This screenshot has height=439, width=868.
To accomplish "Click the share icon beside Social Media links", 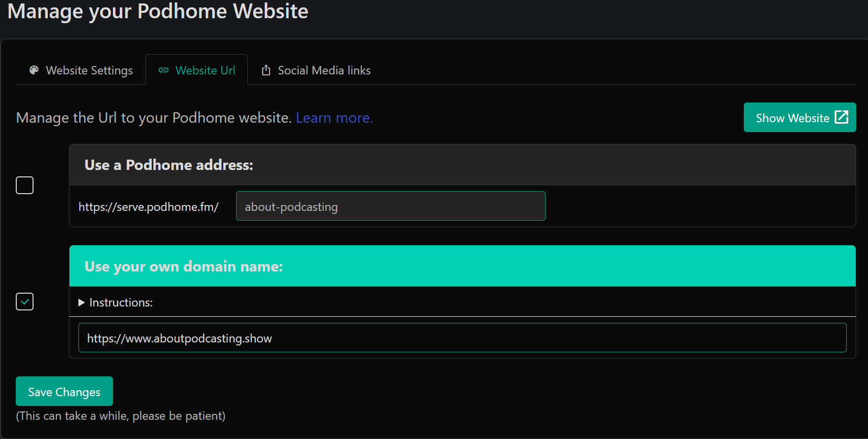I will pyautogui.click(x=266, y=70).
